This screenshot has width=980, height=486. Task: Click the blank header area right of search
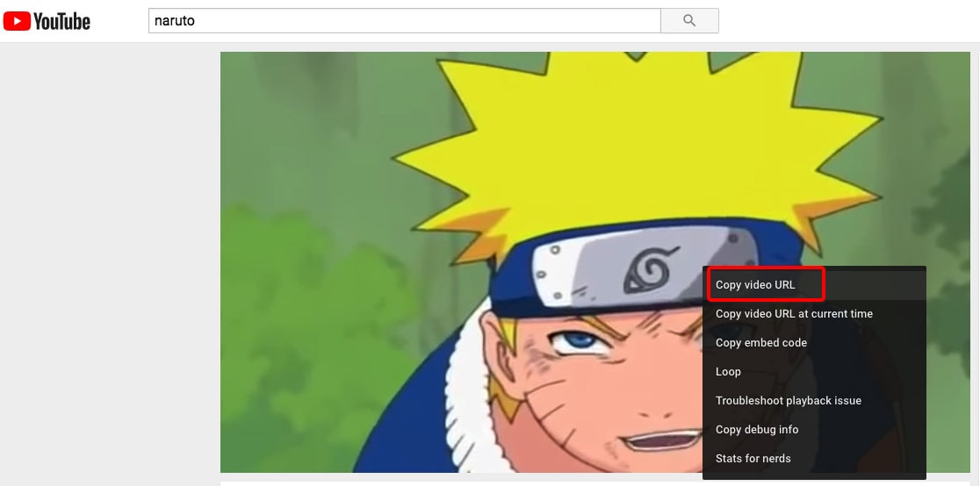tap(843, 20)
